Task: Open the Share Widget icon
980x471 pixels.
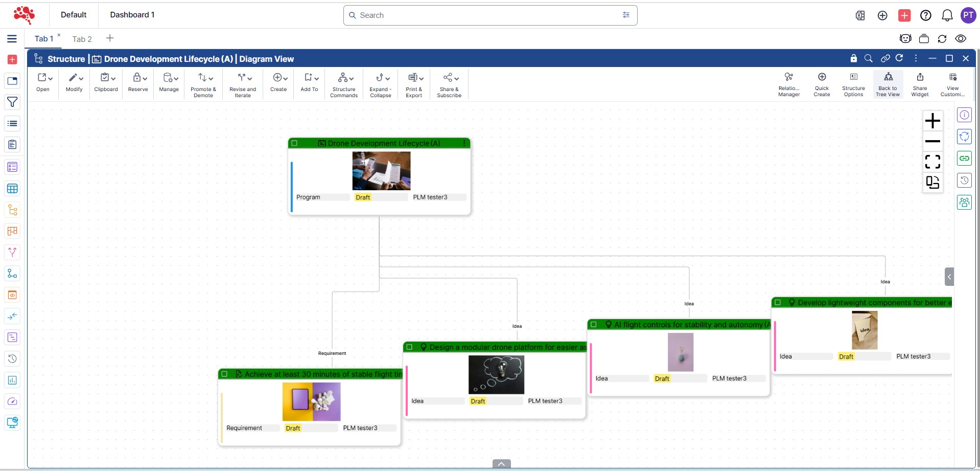Action: click(x=920, y=83)
